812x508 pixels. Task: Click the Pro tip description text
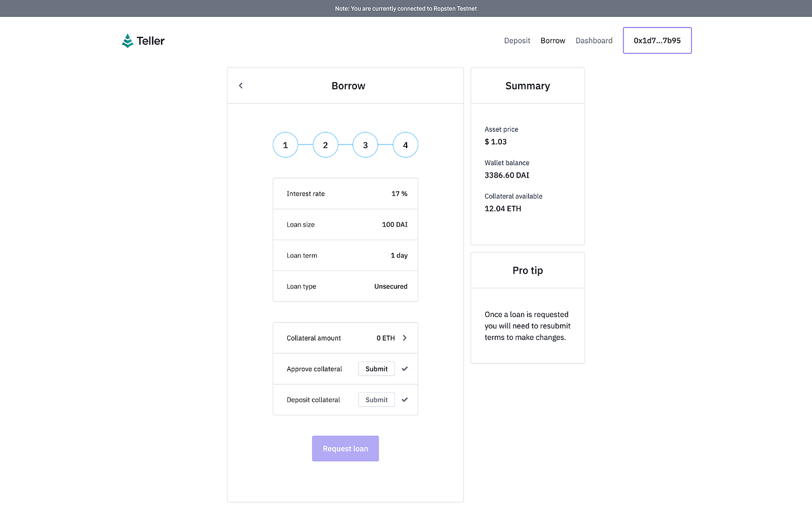[528, 326]
